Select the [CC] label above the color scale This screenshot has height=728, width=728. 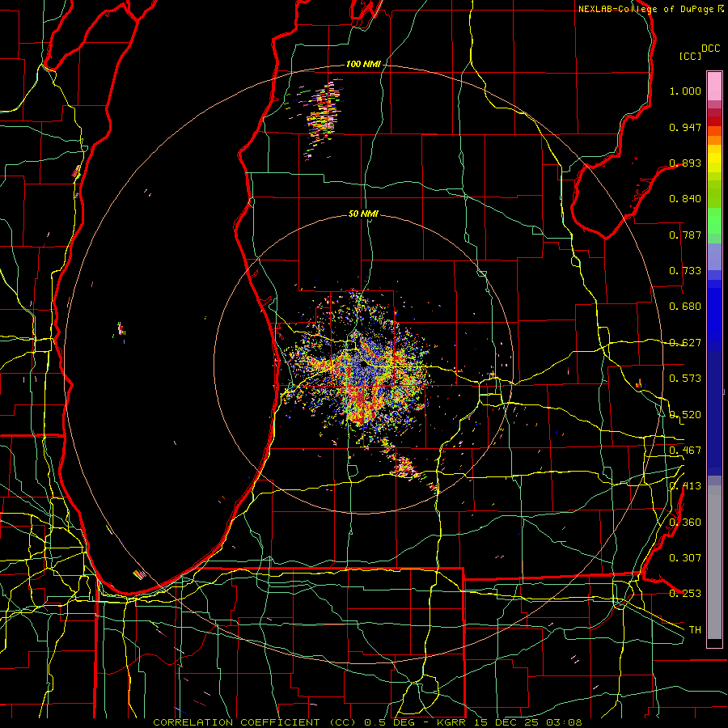click(x=691, y=56)
